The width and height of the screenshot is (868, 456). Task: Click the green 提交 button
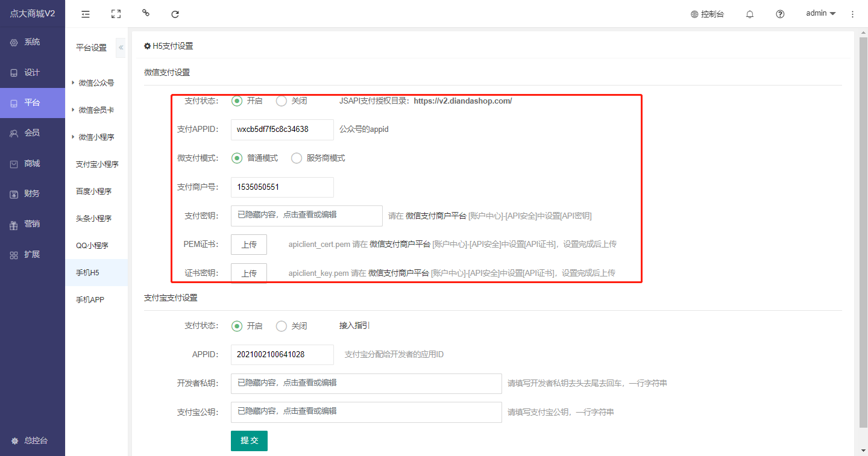249,441
